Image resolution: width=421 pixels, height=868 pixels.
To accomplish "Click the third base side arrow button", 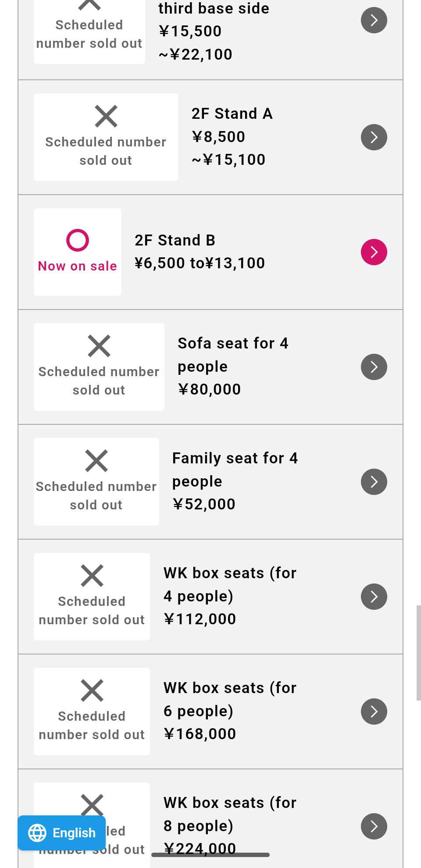I will pos(374,20).
